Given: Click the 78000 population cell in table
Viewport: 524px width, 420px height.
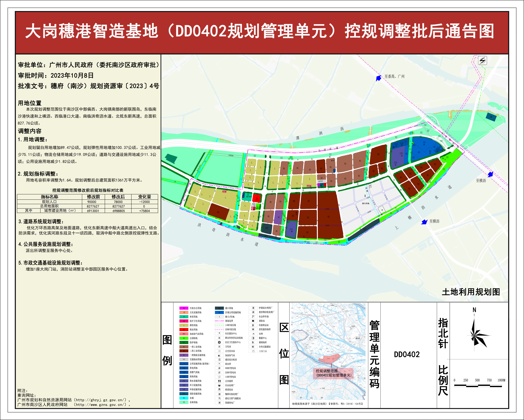Looking at the screenshot, I should 118,202.
